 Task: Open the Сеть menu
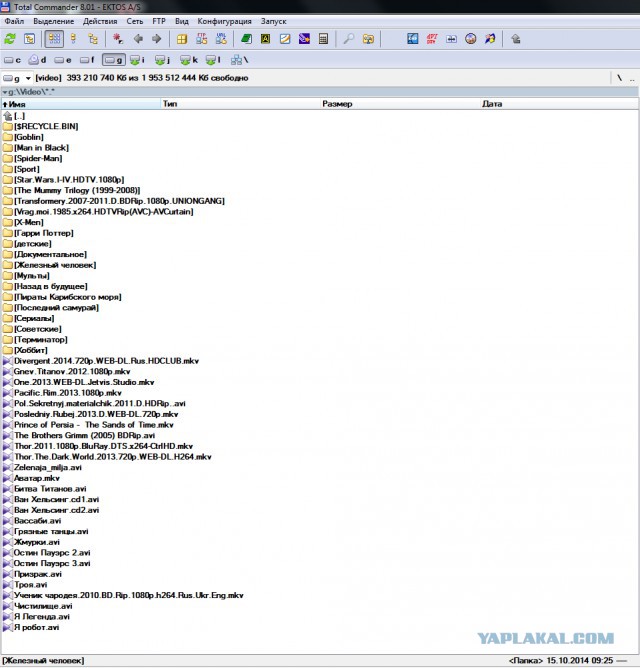(135, 21)
